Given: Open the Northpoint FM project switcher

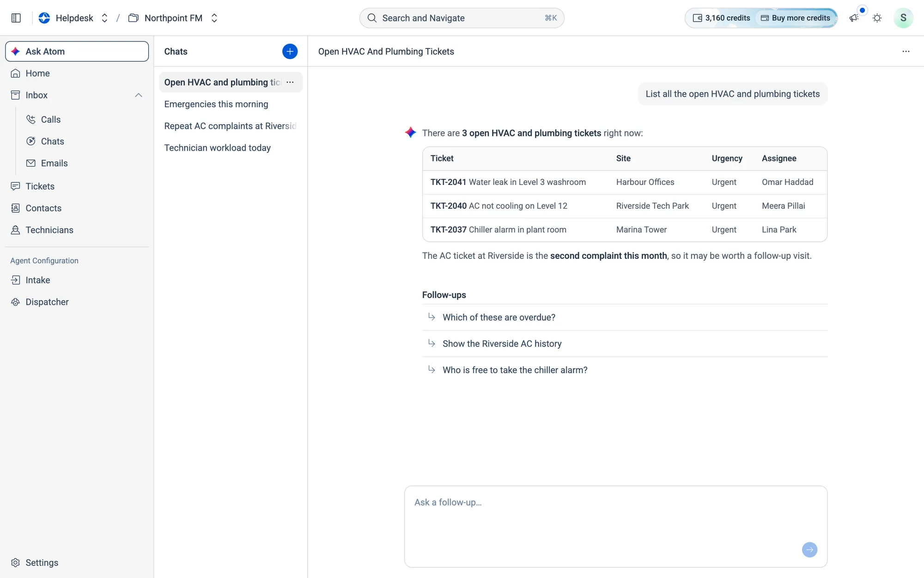Looking at the screenshot, I should point(214,18).
